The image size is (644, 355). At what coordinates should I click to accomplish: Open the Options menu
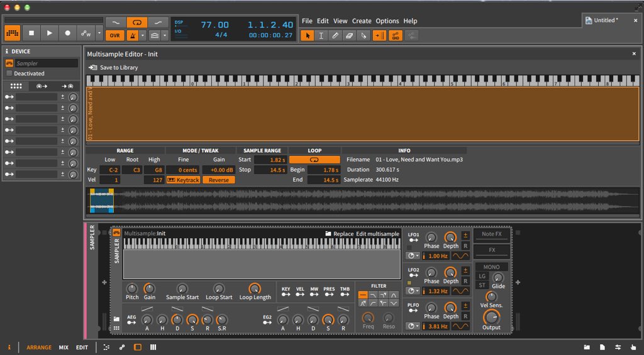point(387,21)
